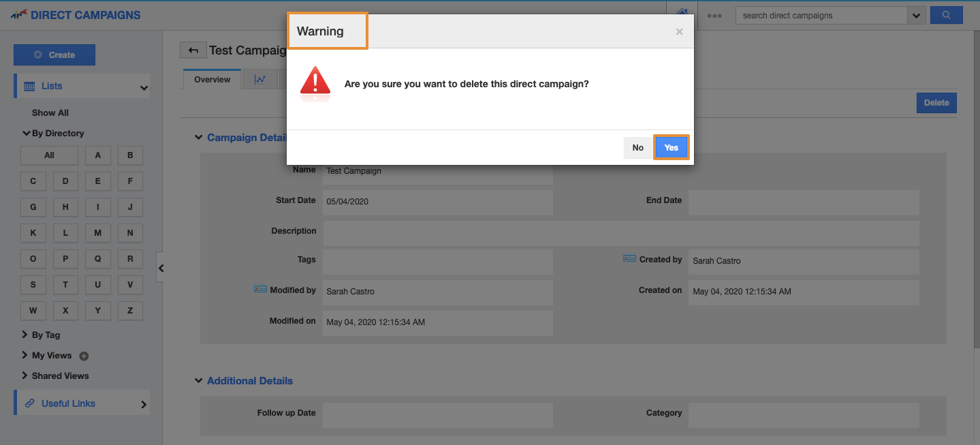Cancel the warning by clicking No
The image size is (980, 445).
click(637, 147)
